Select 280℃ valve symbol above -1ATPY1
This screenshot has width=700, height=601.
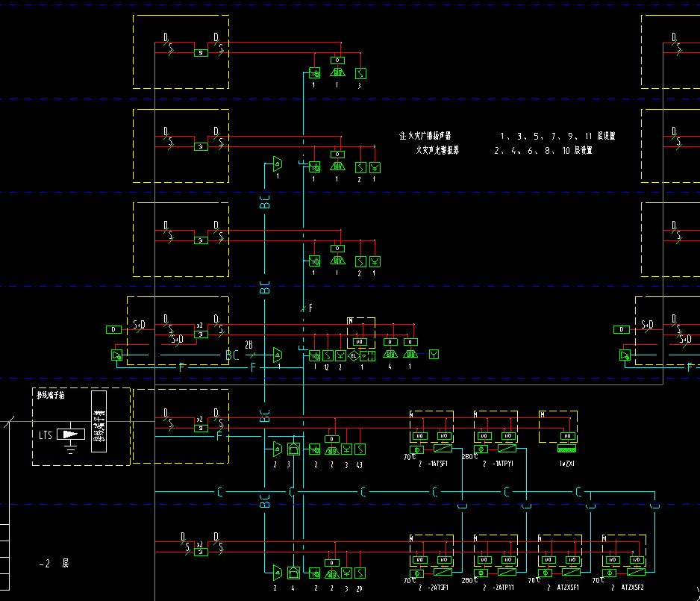481,449
